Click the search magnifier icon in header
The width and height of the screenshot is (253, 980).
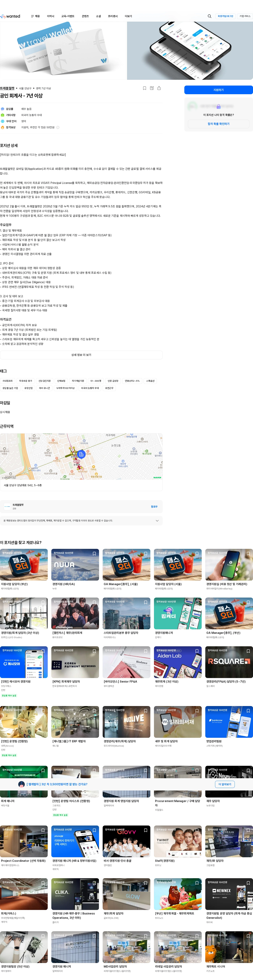[x=209, y=16]
